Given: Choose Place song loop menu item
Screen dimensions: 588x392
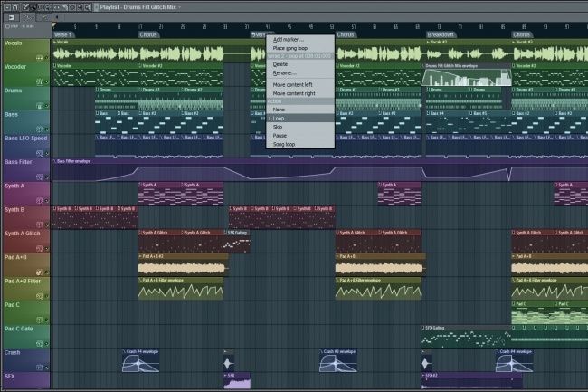Looking at the screenshot, I should [300, 48].
